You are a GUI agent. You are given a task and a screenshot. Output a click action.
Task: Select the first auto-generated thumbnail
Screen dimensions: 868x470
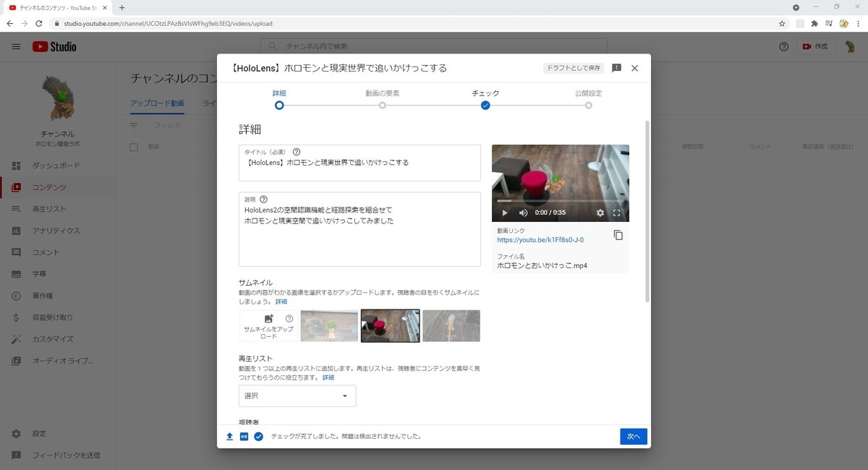coord(330,326)
